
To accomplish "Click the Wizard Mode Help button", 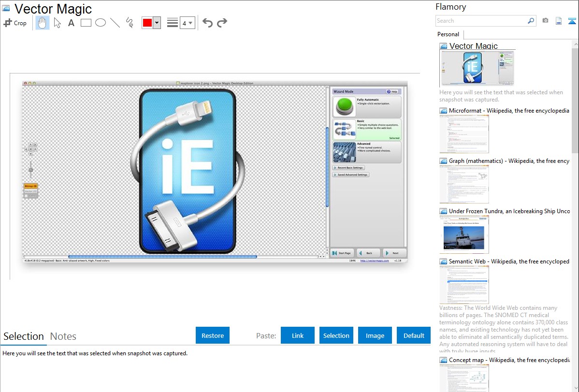I will pos(392,92).
